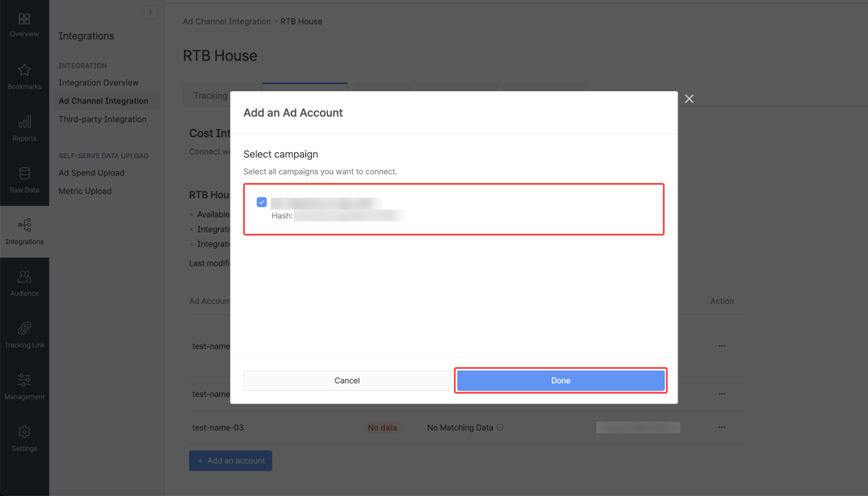868x496 pixels.
Task: Click the Integrations panel title
Action: [86, 36]
